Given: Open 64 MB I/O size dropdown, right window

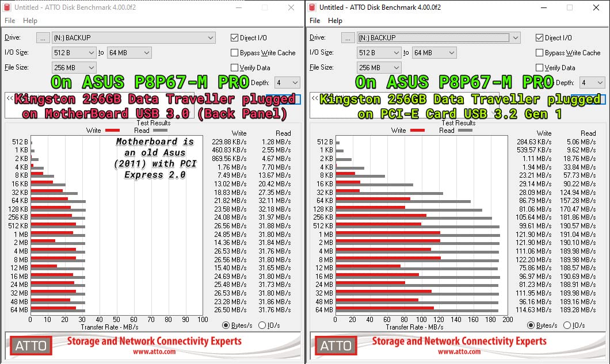Looking at the screenshot, I should pyautogui.click(x=434, y=52).
